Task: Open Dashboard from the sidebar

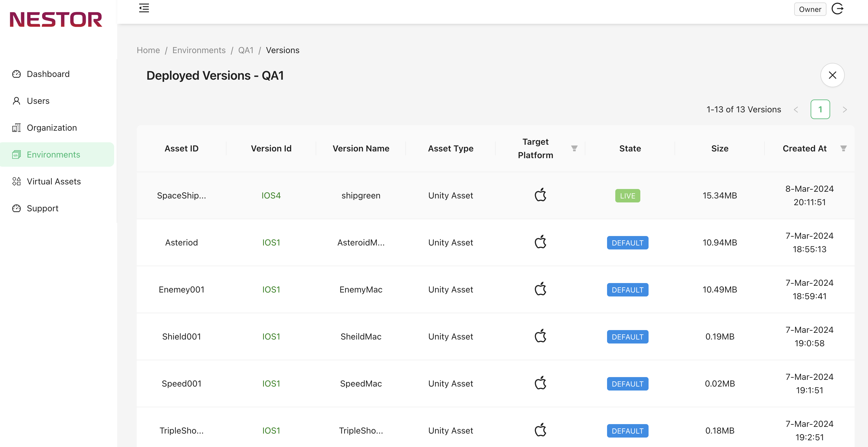Action: click(x=48, y=74)
